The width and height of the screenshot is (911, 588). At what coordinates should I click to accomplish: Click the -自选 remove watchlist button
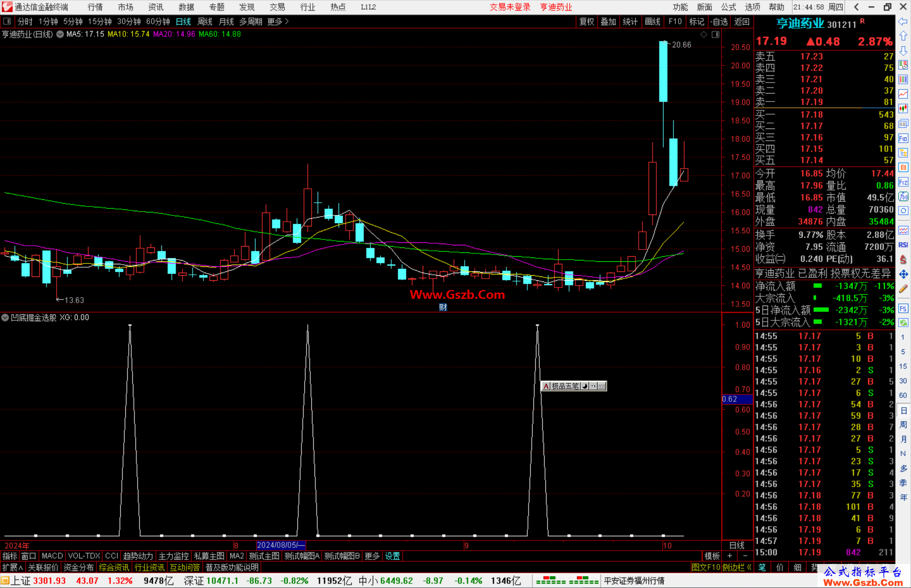tap(719, 21)
